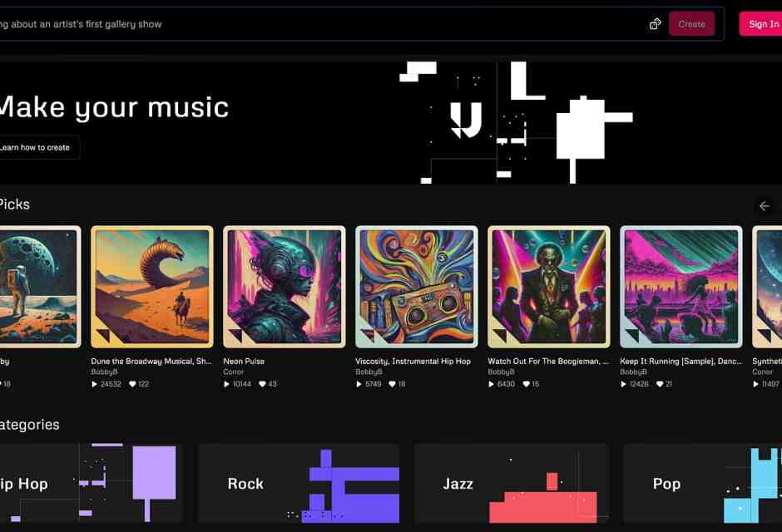Open the Viscosity, Instrumental Hip Hop cover art

tap(417, 287)
